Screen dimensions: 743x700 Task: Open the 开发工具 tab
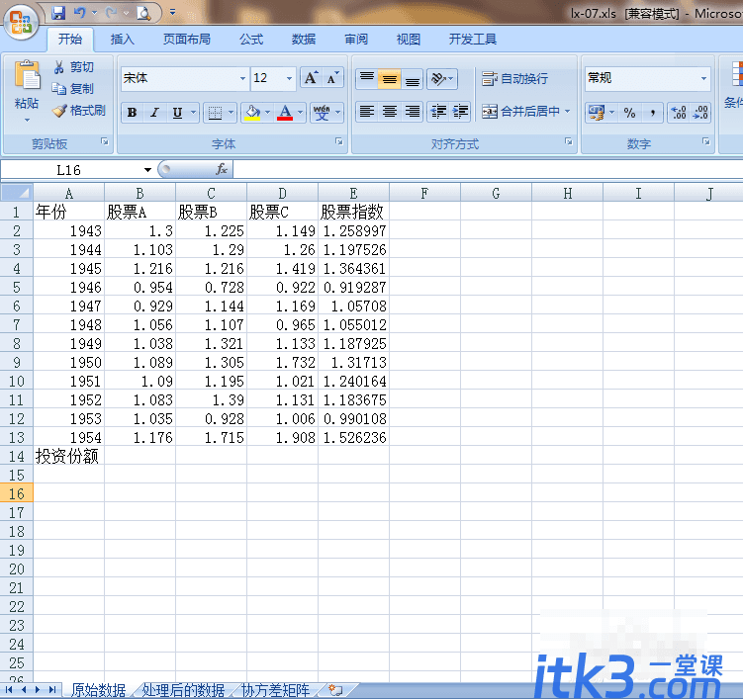[x=473, y=40]
